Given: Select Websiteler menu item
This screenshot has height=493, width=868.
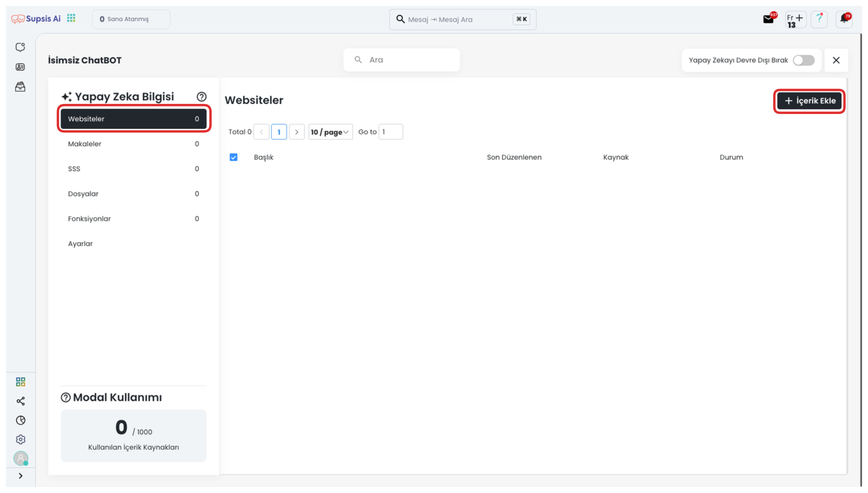Looking at the screenshot, I should [134, 119].
